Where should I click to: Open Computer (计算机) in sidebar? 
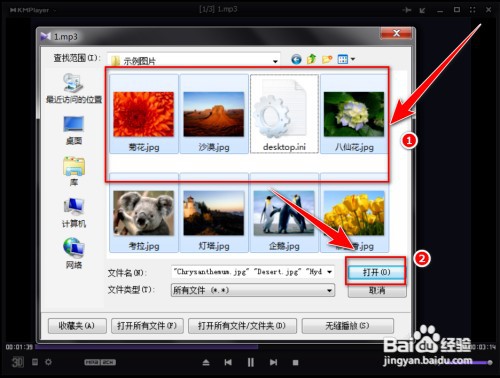74,212
